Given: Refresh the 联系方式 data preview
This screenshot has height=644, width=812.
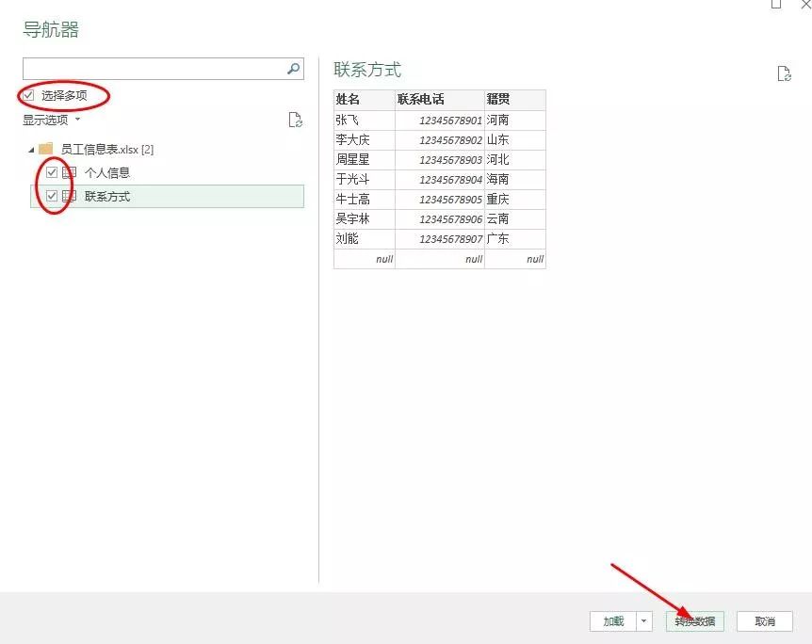Looking at the screenshot, I should pyautogui.click(x=784, y=72).
